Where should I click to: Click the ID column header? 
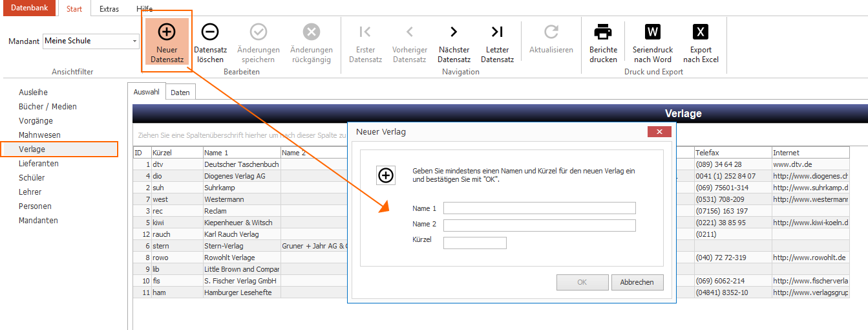pos(142,153)
